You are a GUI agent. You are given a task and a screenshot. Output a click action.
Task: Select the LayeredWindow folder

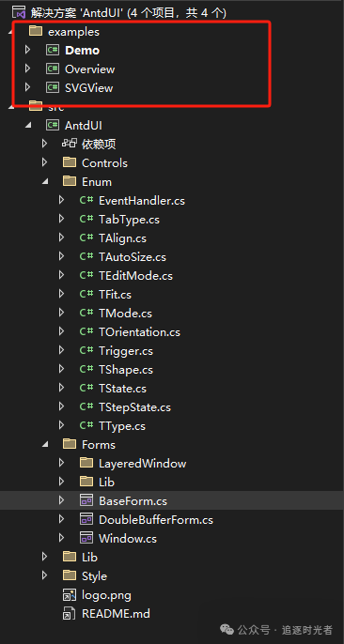pos(142,464)
